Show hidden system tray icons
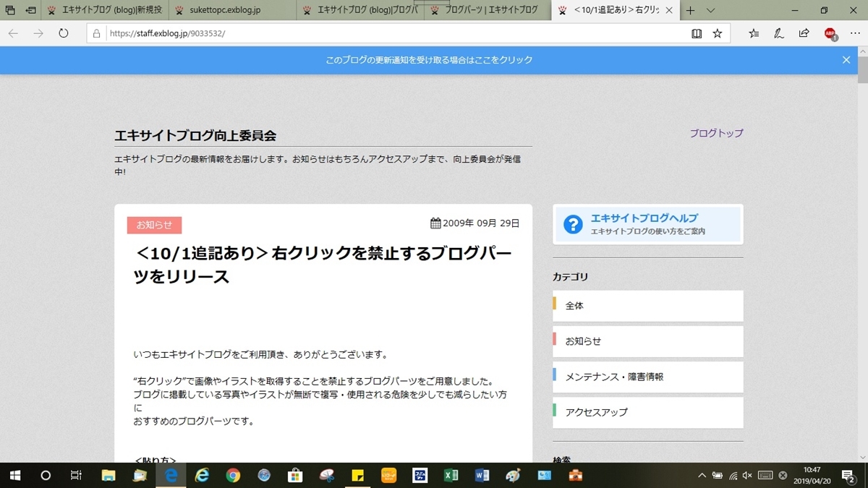This screenshot has height=488, width=868. point(702,475)
